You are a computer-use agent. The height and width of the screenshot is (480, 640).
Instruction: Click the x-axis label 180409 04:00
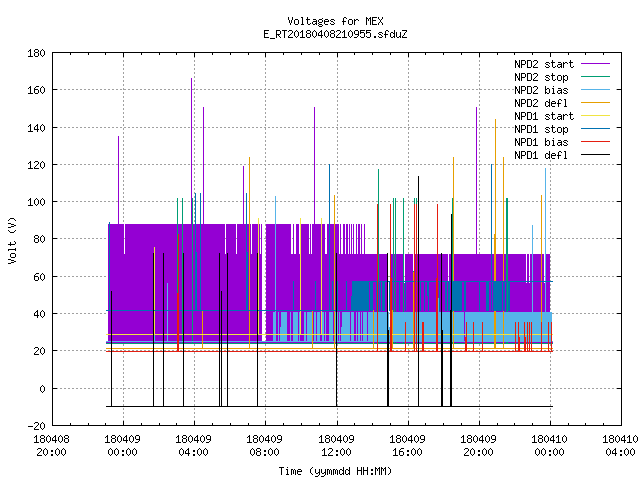tap(193, 446)
